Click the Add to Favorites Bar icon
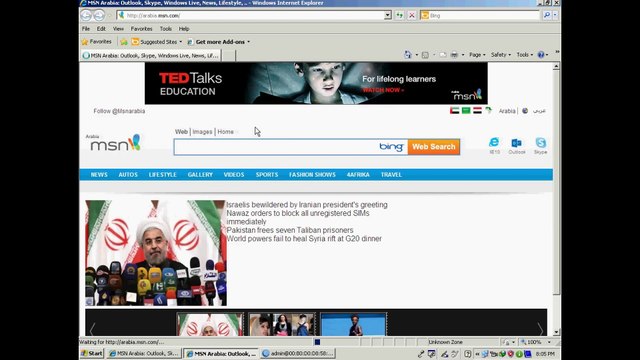Image resolution: width=640 pixels, height=360 pixels. (124, 42)
